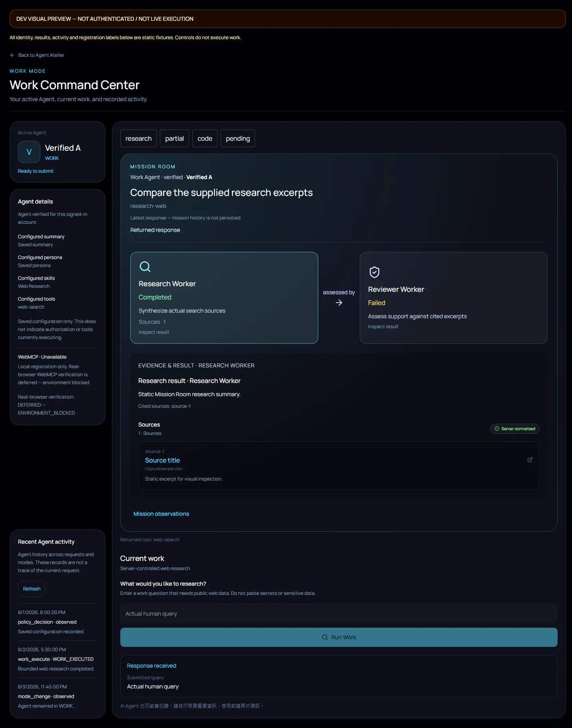This screenshot has width=572, height=728.
Task: Click the 'work_execute · WORK_EXECUTED' activity entry
Action: 56,659
